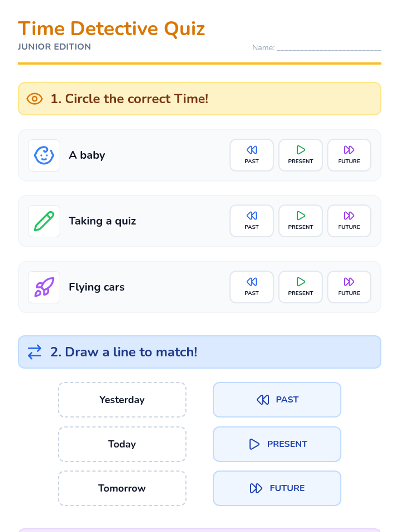The width and height of the screenshot is (399, 532).
Task: Click the swap arrows icon in section 2 header
Action: point(35,352)
